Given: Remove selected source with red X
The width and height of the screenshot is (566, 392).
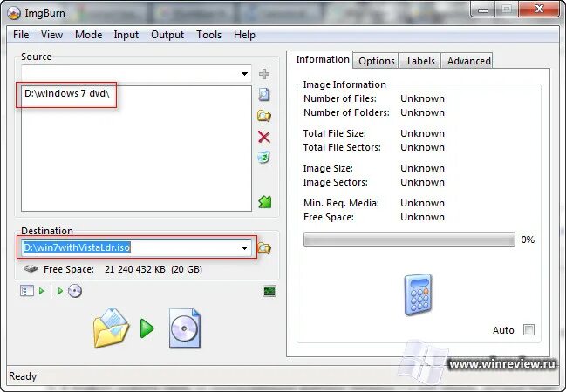Looking at the screenshot, I should coord(264,137).
